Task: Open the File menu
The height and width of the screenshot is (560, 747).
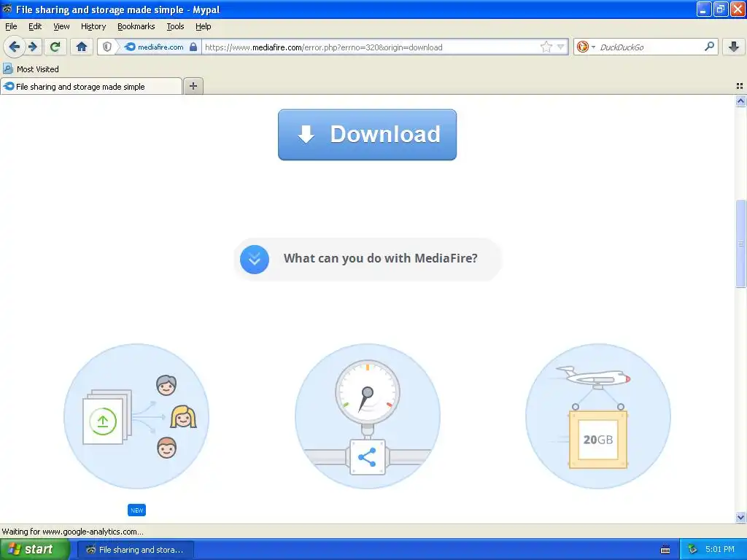Action: tap(11, 26)
